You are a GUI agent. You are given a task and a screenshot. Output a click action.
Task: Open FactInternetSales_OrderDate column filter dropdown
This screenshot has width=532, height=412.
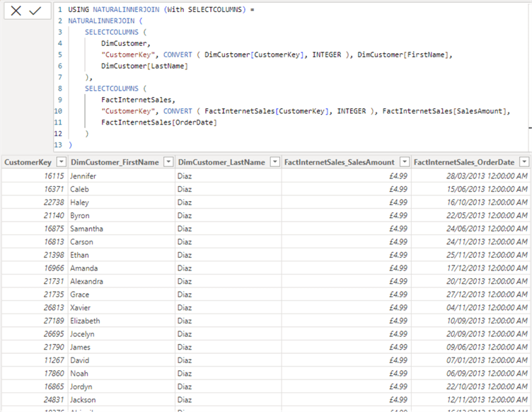[x=524, y=162]
